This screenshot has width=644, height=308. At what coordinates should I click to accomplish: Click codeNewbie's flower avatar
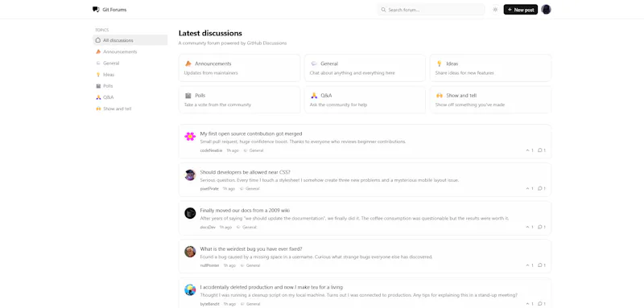click(x=190, y=137)
